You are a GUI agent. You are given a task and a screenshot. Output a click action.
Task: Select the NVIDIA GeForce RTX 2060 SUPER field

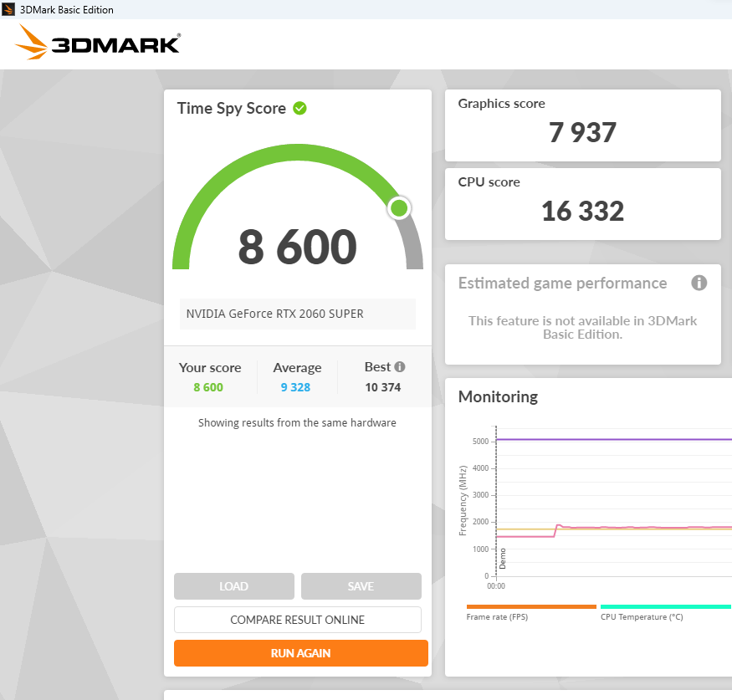tap(297, 314)
